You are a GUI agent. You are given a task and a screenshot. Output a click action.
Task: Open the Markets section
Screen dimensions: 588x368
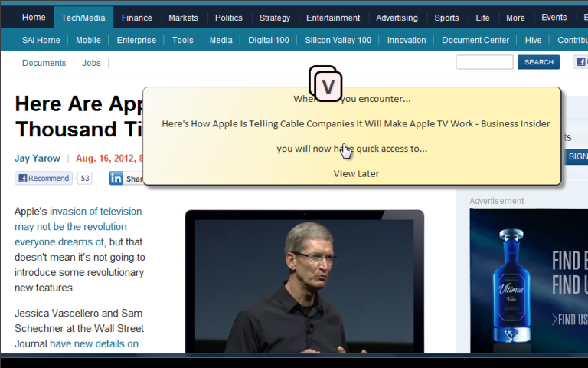point(184,18)
